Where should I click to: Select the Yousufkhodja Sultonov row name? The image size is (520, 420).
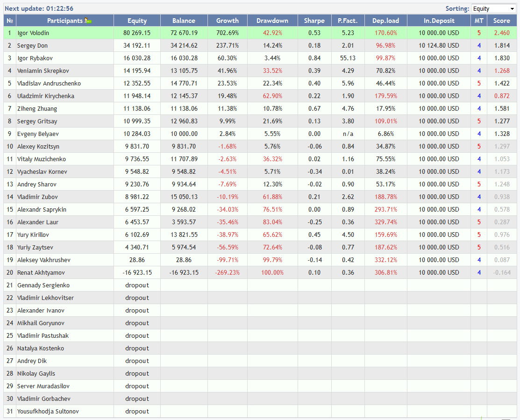48,411
